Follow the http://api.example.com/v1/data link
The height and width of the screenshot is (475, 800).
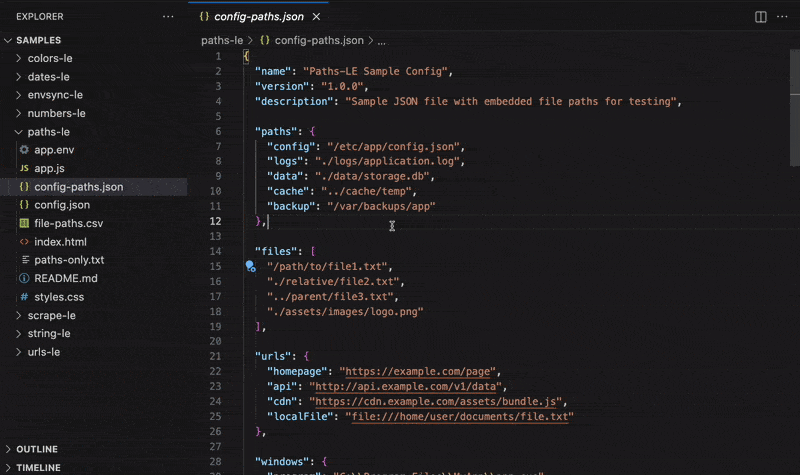[406, 386]
